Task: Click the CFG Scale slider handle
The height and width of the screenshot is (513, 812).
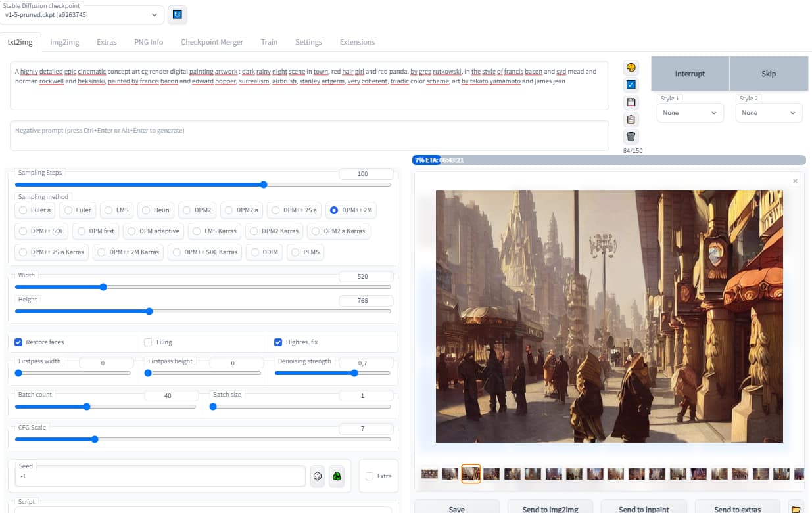Action: (x=94, y=439)
